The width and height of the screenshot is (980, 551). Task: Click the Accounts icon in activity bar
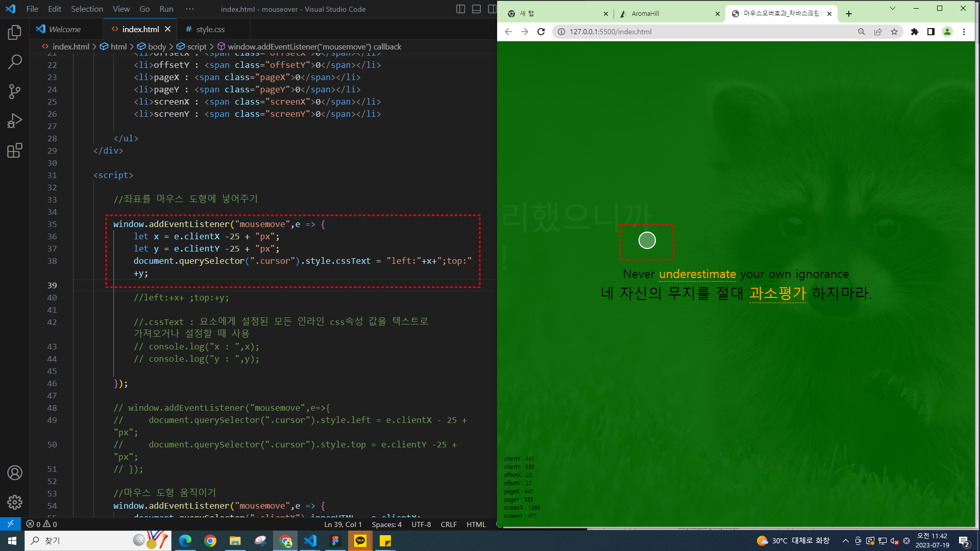15,473
